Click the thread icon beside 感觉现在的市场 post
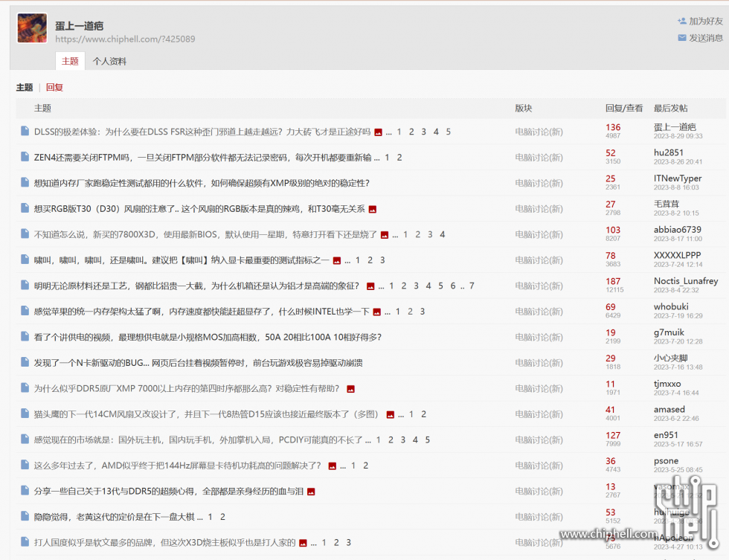This screenshot has width=729, height=560. tap(25, 440)
